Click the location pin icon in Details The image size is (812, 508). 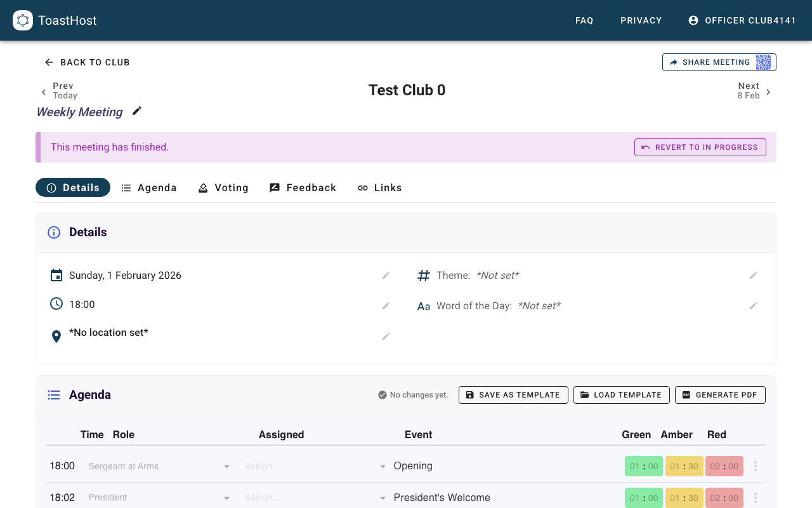[56, 336]
